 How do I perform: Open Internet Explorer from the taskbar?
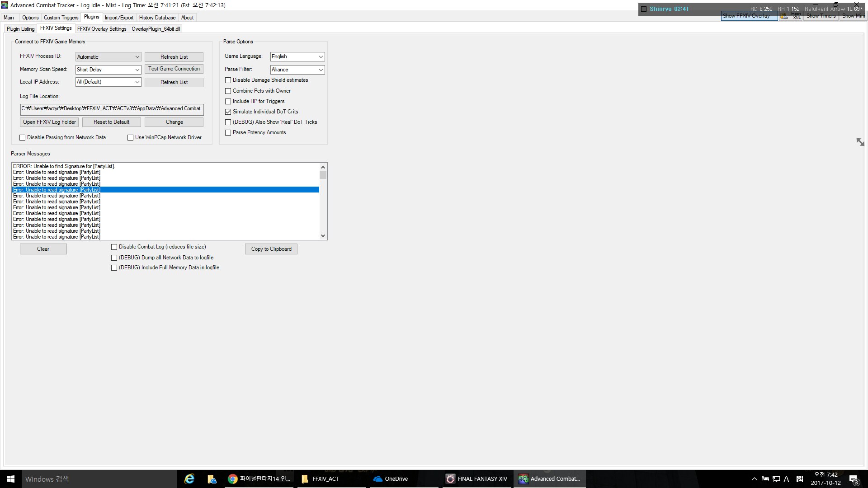(189, 479)
